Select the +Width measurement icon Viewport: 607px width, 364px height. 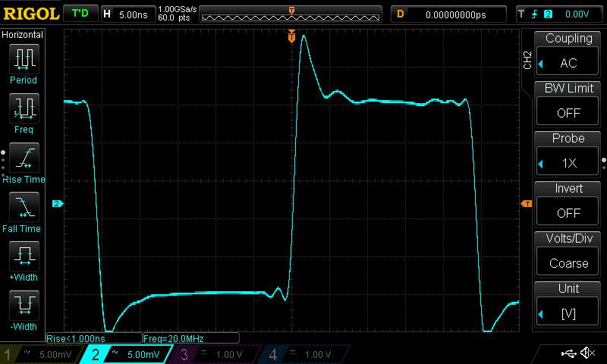[24, 256]
